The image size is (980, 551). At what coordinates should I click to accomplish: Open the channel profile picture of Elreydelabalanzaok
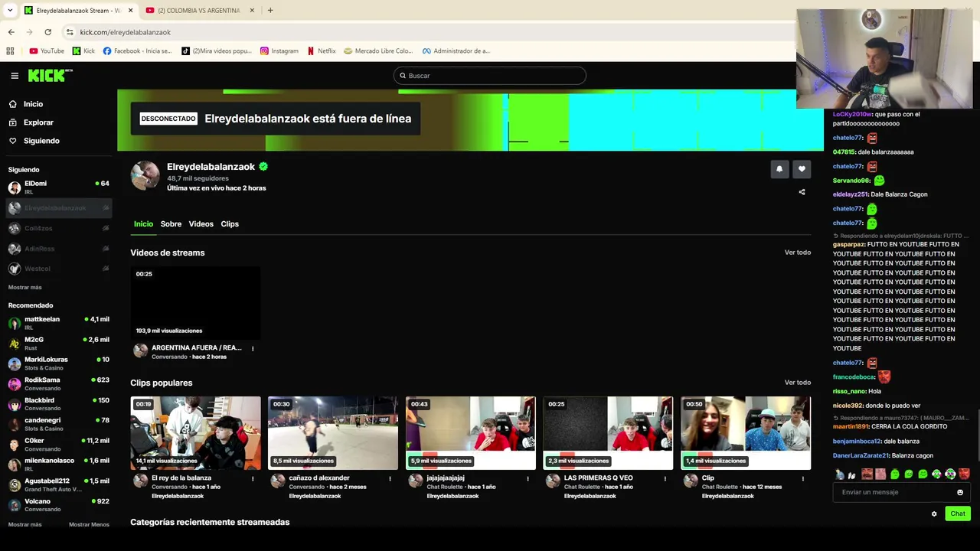tap(145, 175)
